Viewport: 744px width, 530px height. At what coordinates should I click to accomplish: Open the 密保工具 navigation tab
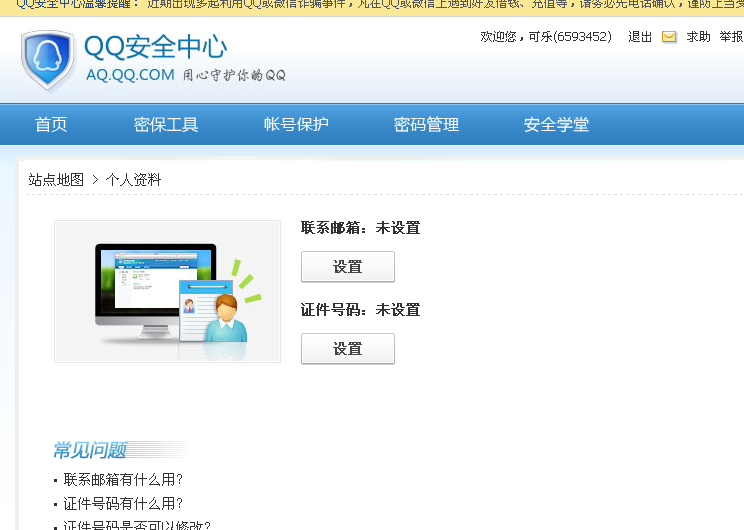[166, 124]
